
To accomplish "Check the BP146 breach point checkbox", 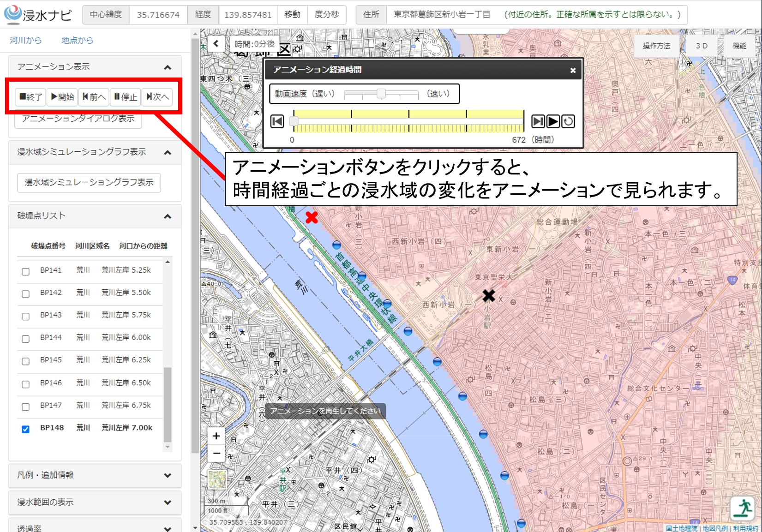I will coord(26,384).
